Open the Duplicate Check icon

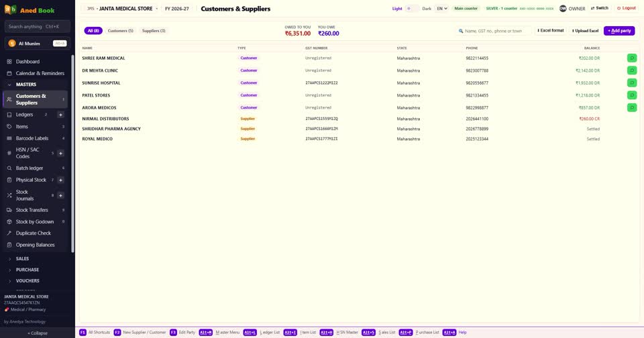click(x=9, y=233)
